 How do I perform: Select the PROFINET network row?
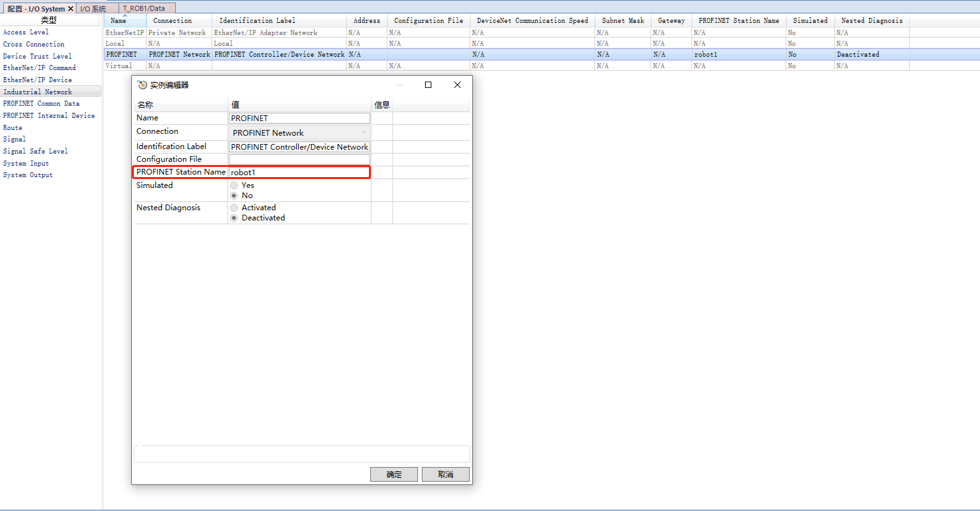(542, 55)
